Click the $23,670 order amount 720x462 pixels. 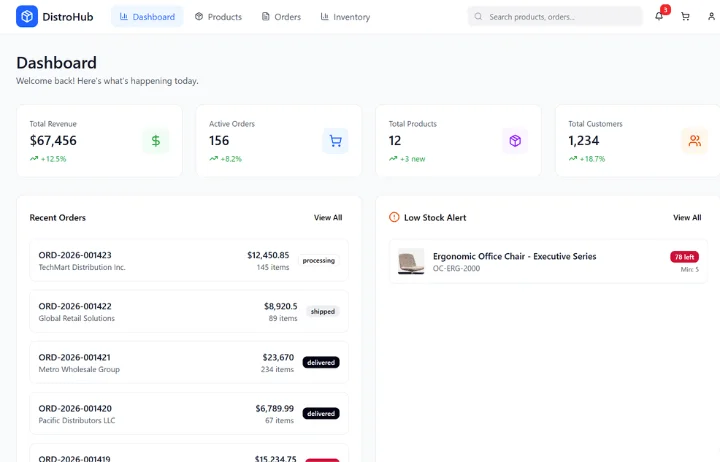coord(278,357)
